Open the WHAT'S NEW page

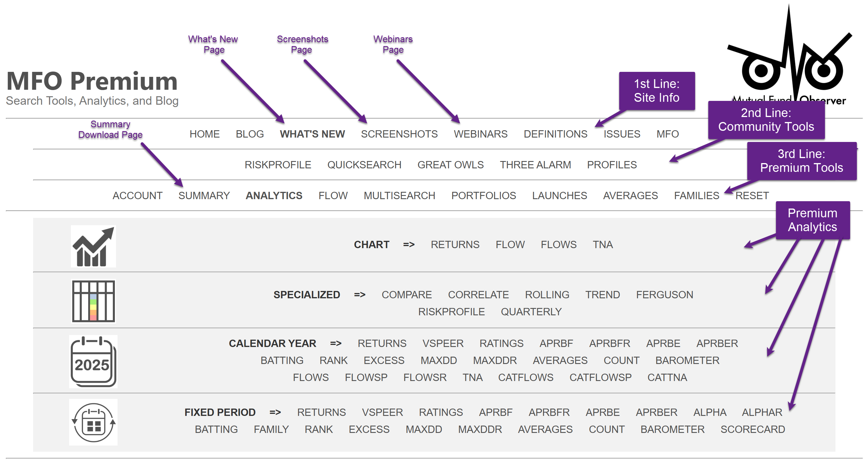tap(312, 134)
